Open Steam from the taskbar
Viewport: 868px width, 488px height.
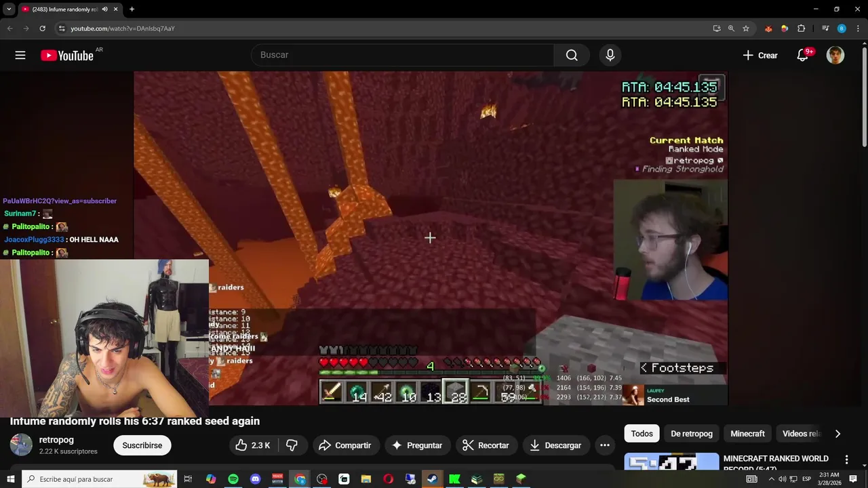[432, 479]
